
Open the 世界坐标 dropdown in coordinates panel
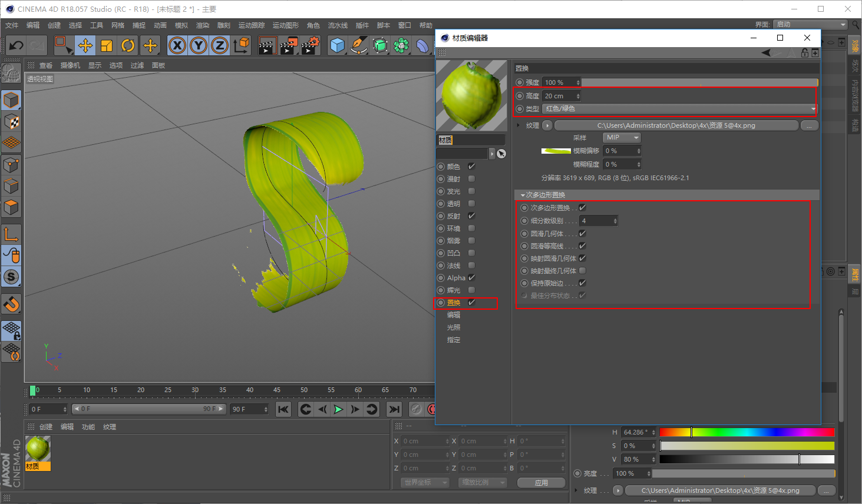coord(424,483)
